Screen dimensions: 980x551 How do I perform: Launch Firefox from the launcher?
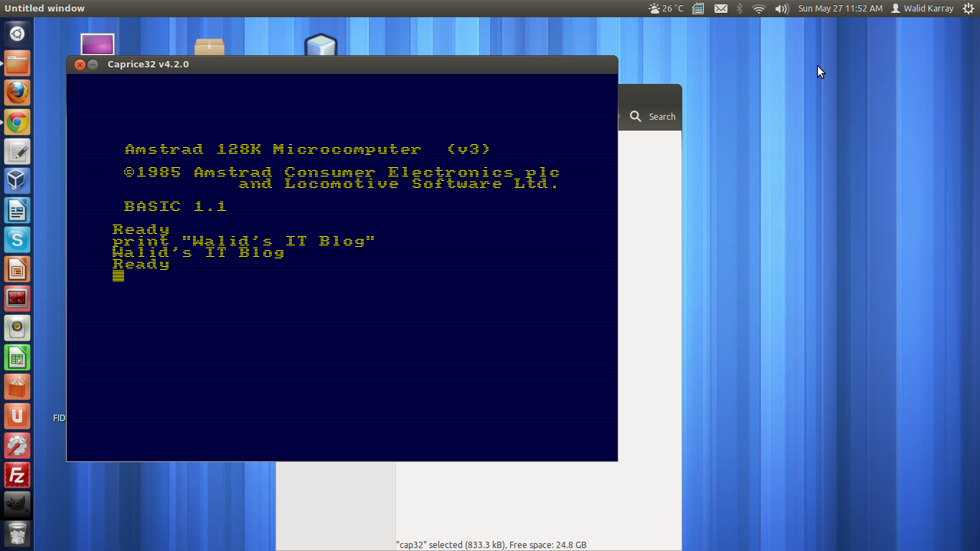(17, 93)
